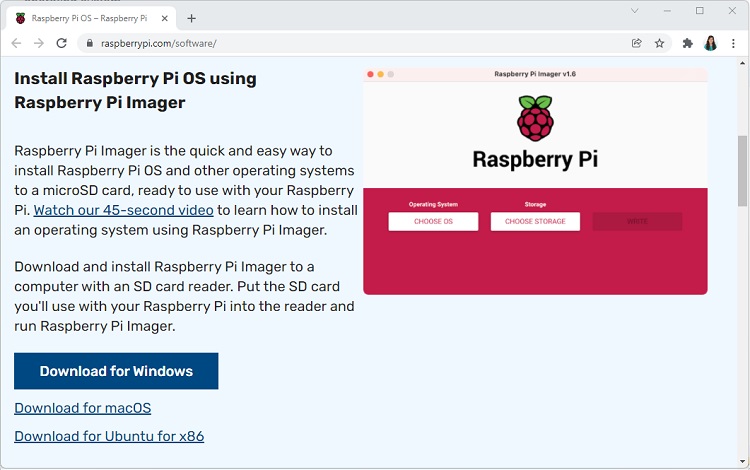
Task: Click the share page icon
Action: click(637, 43)
